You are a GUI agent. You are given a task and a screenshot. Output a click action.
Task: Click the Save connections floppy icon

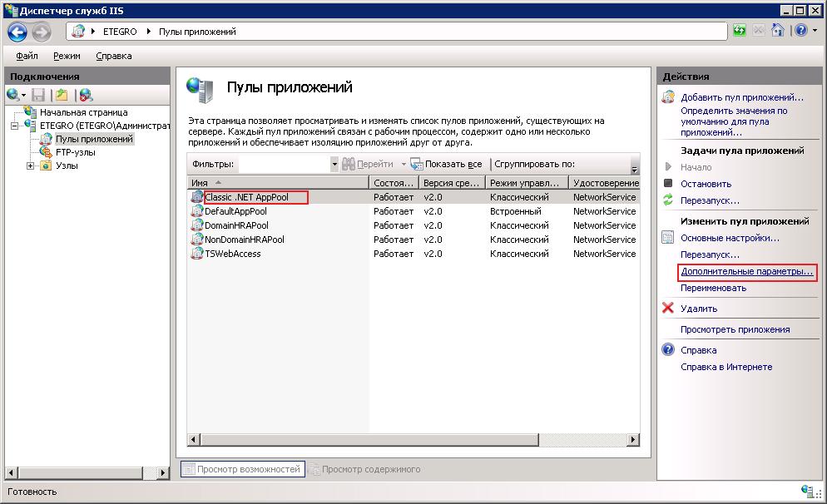point(38,95)
